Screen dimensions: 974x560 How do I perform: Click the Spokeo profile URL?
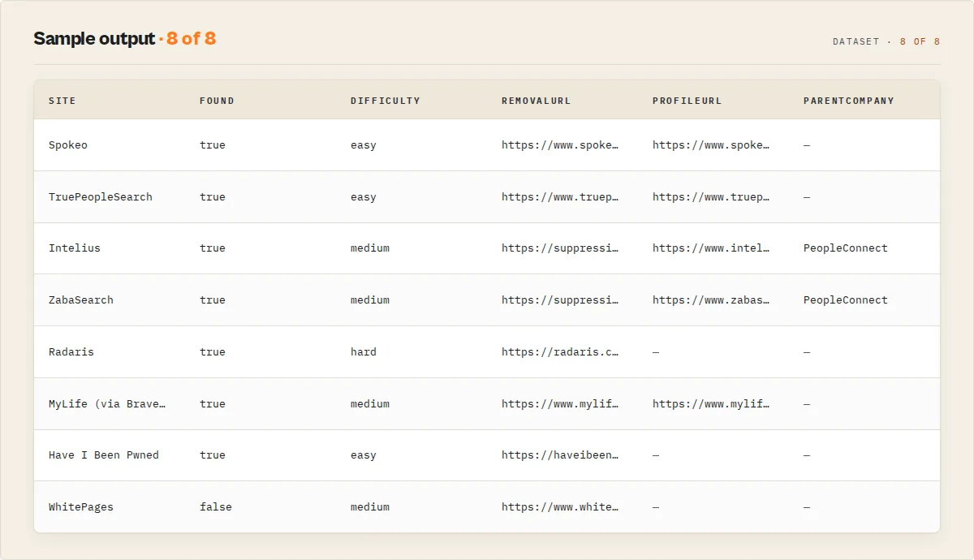711,145
